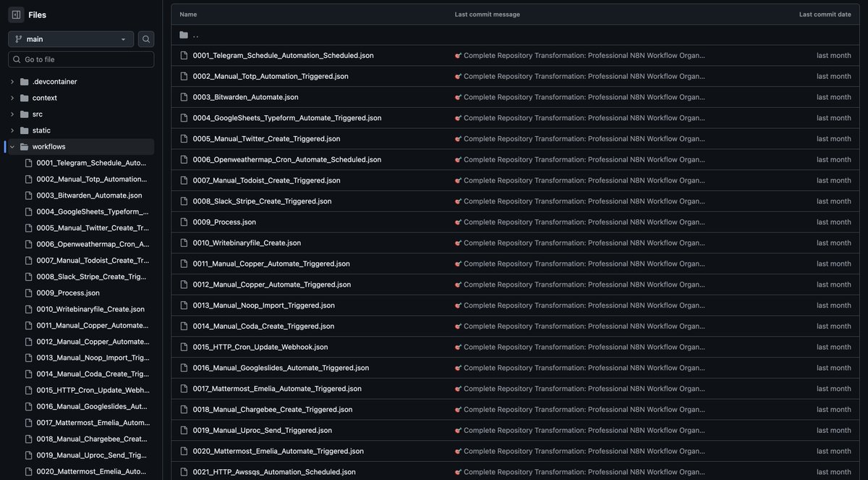Open the main branch dropdown
The height and width of the screenshot is (480, 868).
pyautogui.click(x=71, y=39)
